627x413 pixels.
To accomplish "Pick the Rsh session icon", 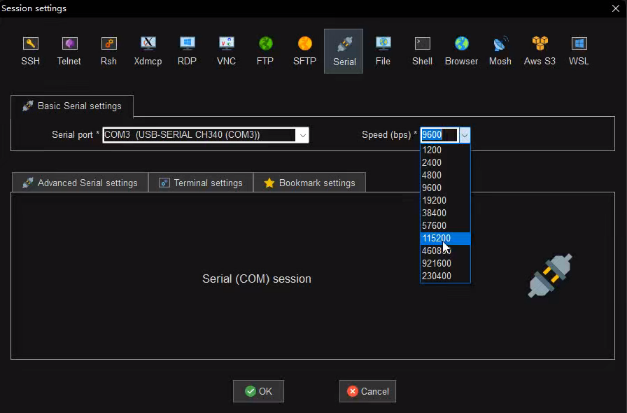I will pos(108,51).
